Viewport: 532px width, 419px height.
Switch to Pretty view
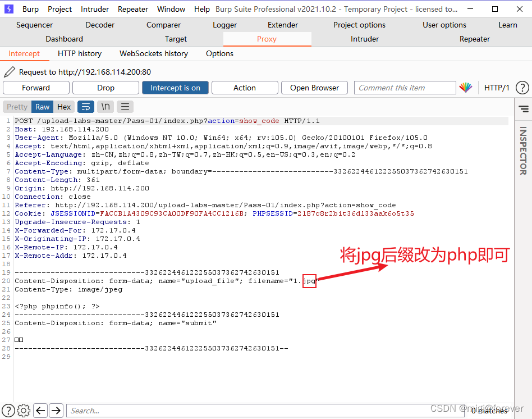point(17,107)
